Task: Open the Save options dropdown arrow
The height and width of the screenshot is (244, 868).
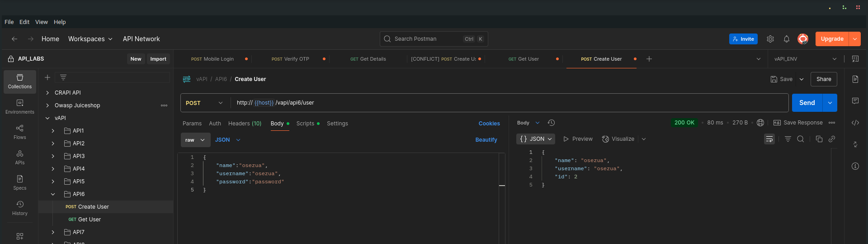Action: pyautogui.click(x=802, y=79)
